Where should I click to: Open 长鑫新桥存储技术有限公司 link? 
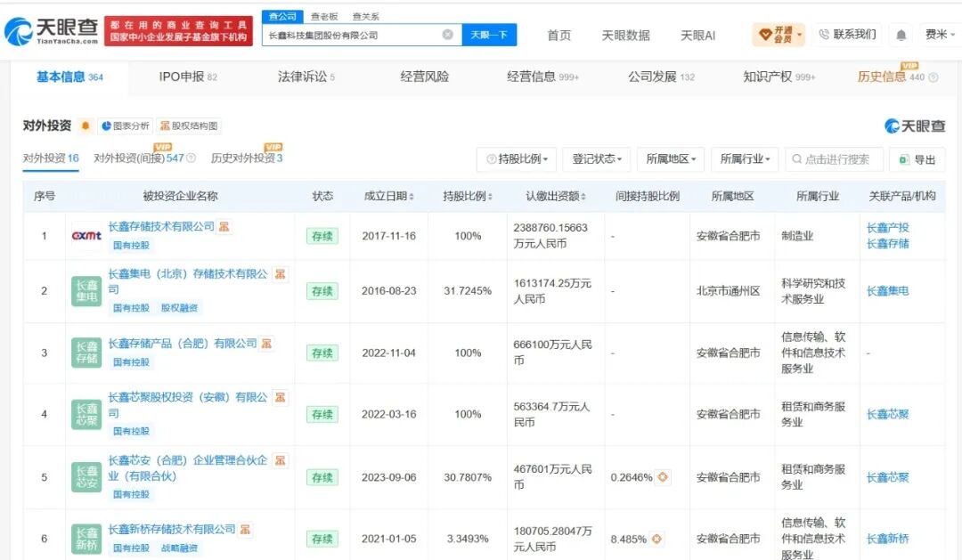(x=172, y=530)
